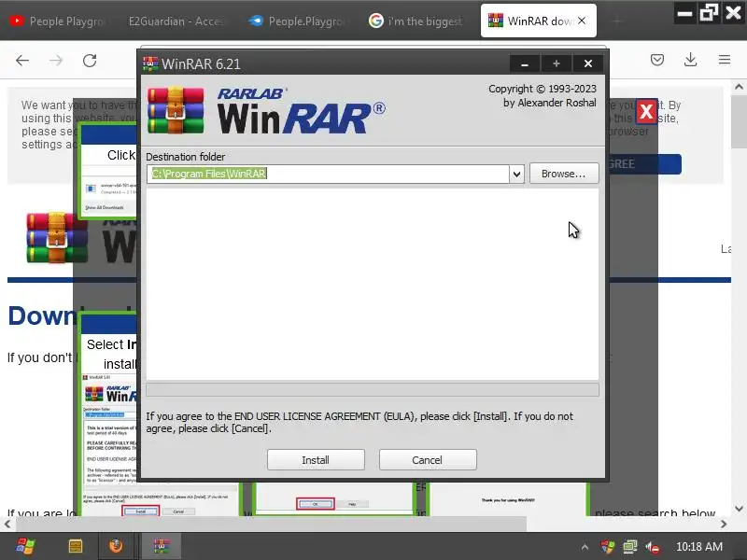
Task: Switch to the Google "i'm the biggest" tab
Action: tap(416, 21)
